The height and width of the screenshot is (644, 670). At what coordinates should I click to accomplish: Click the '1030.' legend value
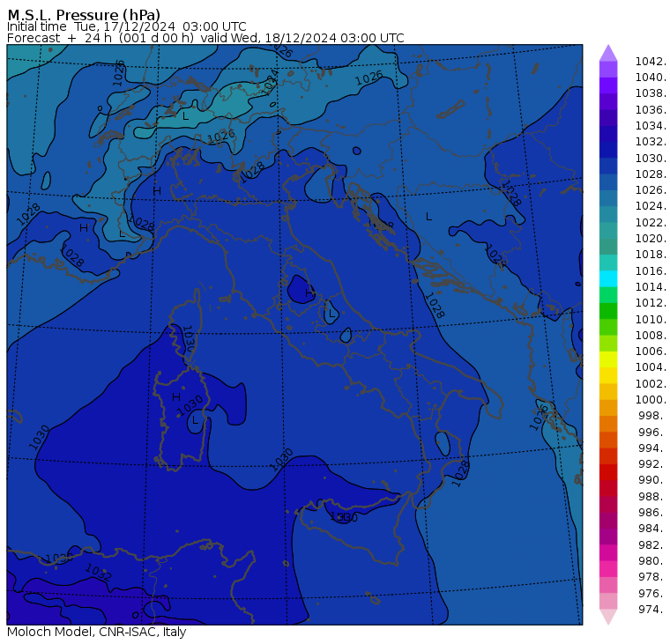651,158
